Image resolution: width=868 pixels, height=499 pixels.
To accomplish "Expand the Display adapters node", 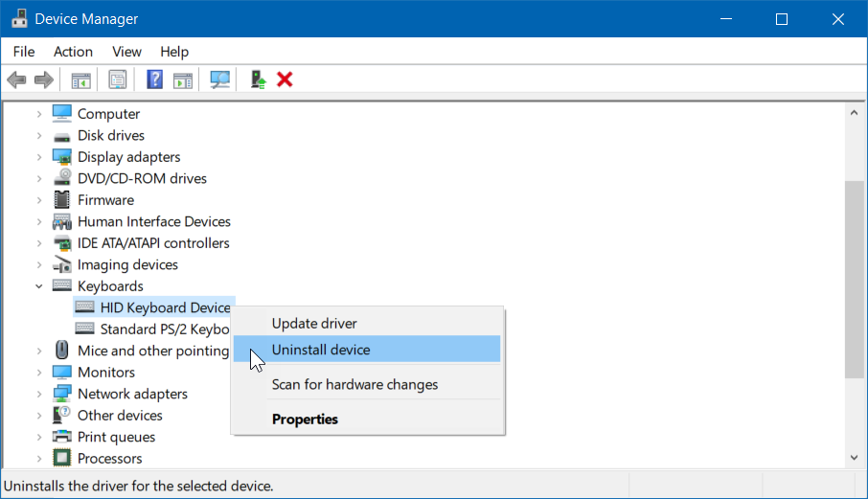I will click(39, 157).
